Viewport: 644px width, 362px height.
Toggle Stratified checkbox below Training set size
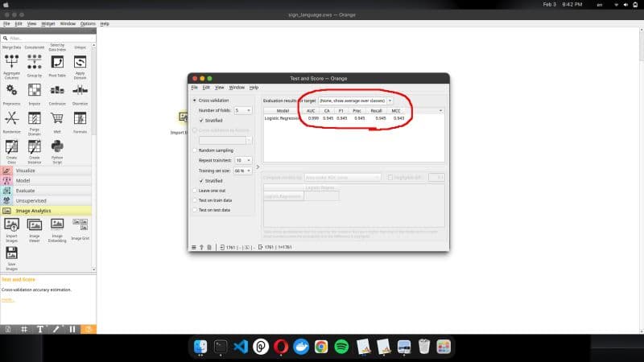[x=201, y=181]
